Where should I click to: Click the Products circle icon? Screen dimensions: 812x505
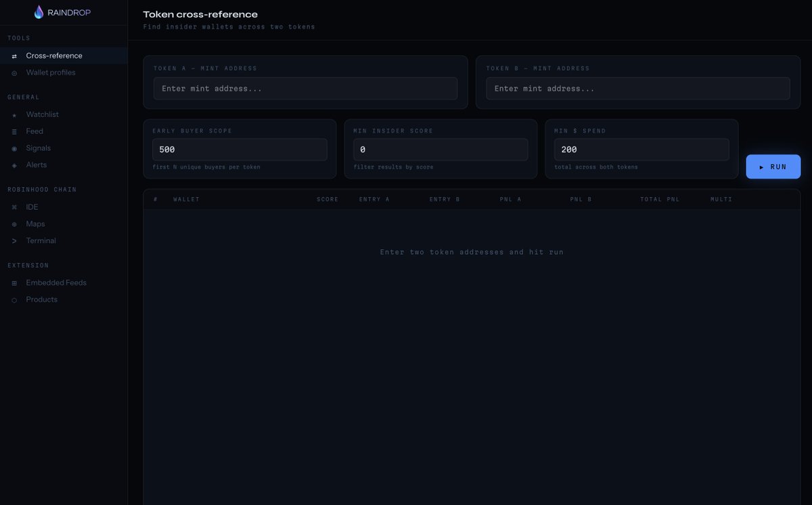tap(14, 300)
